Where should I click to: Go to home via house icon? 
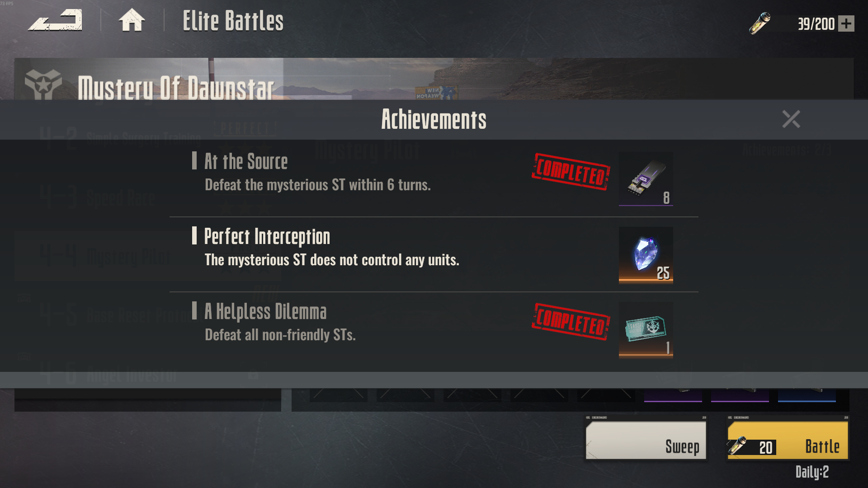click(132, 21)
